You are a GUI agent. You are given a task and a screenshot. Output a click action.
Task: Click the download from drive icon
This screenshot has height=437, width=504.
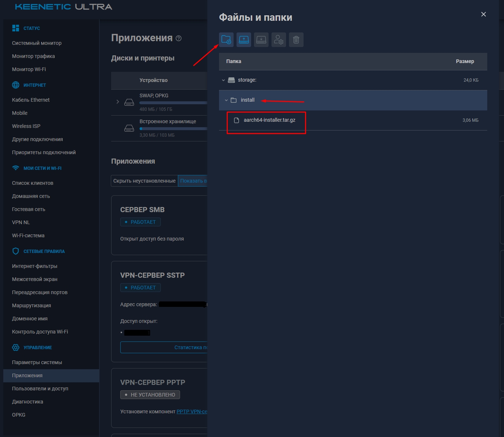pos(261,40)
